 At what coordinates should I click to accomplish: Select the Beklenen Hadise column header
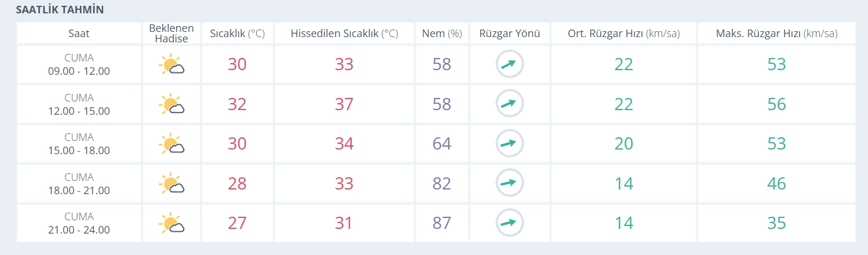point(172,34)
